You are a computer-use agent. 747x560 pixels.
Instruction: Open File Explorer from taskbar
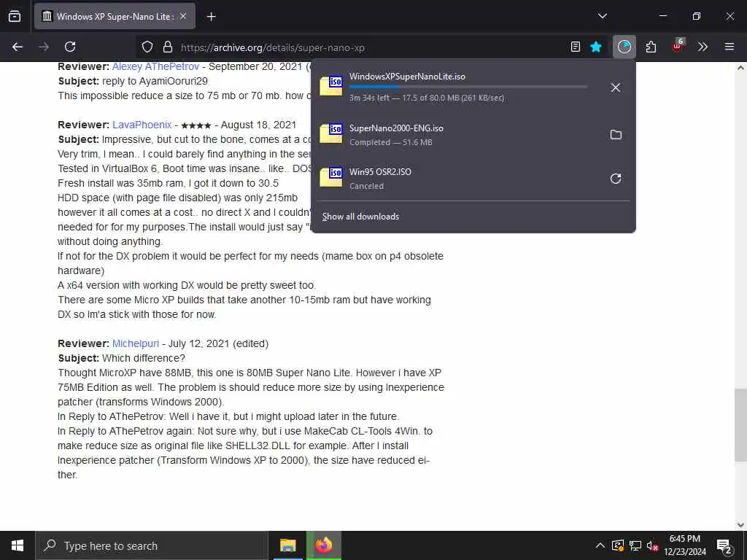pos(287,545)
